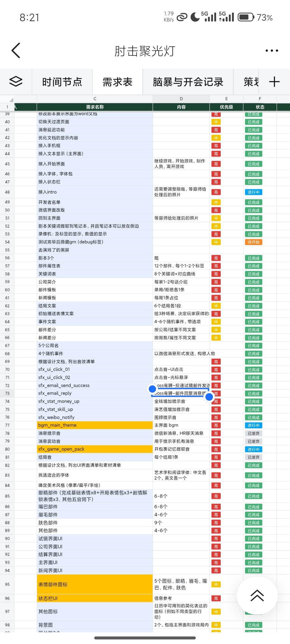Tap the 内容 header cell
290x644 pixels.
[x=181, y=107]
